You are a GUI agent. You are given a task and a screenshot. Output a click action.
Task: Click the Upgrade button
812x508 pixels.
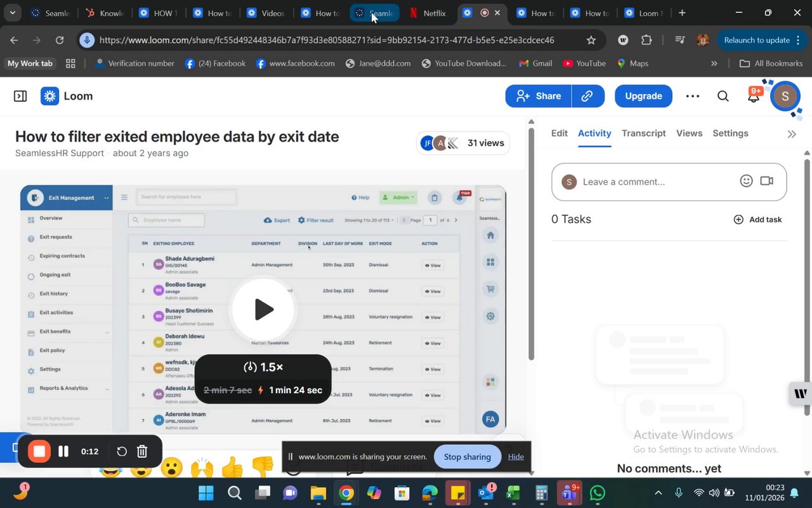tap(643, 96)
